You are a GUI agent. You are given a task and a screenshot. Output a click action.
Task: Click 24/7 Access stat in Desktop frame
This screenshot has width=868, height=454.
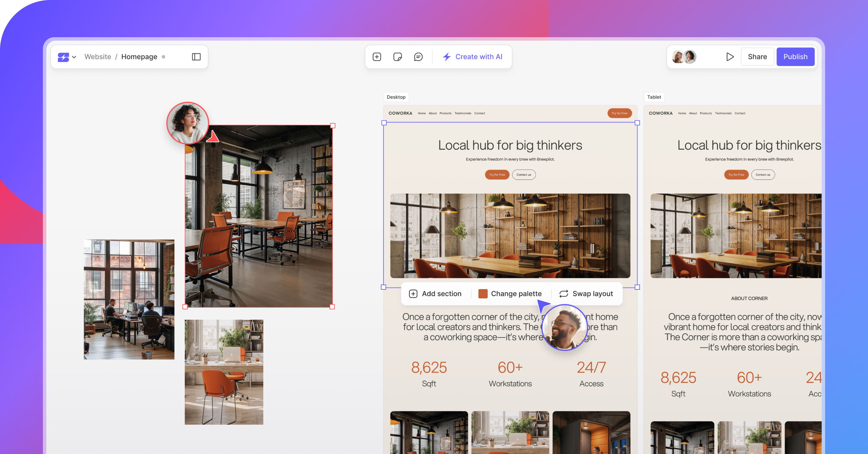(591, 374)
